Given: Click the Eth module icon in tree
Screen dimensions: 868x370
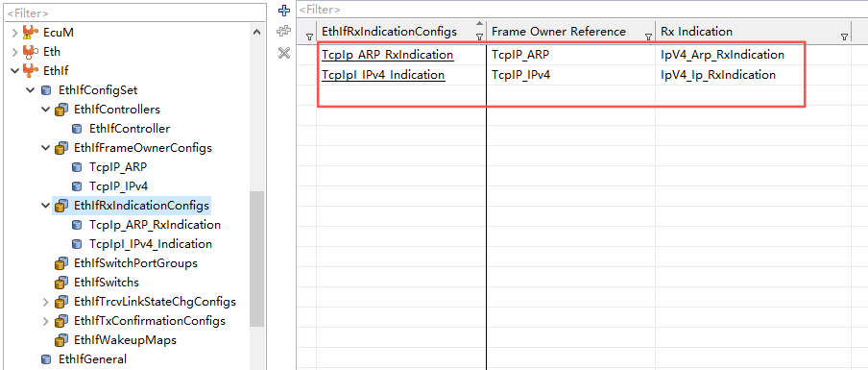Looking at the screenshot, I should pyautogui.click(x=31, y=52).
